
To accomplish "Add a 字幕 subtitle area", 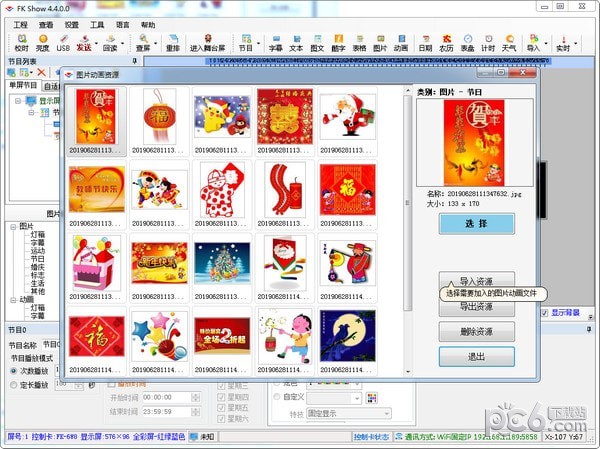I will click(276, 43).
